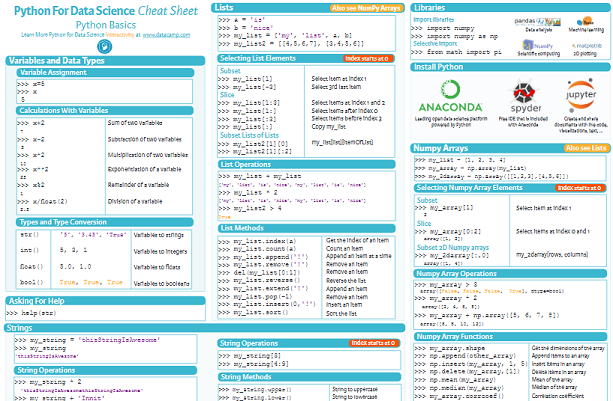This screenshot has width=613, height=401.
Task: Click 'Copy my_list' description
Action: point(329,127)
